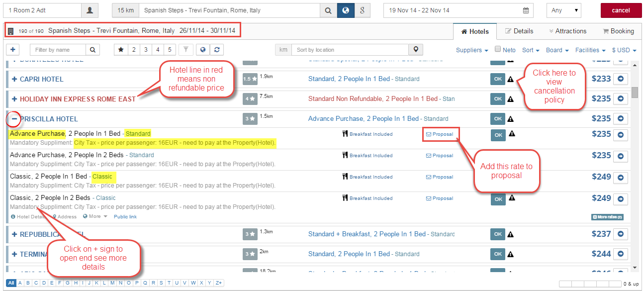The image size is (644, 291).
Task: Toggle the 4-star filter button
Action: click(x=158, y=50)
